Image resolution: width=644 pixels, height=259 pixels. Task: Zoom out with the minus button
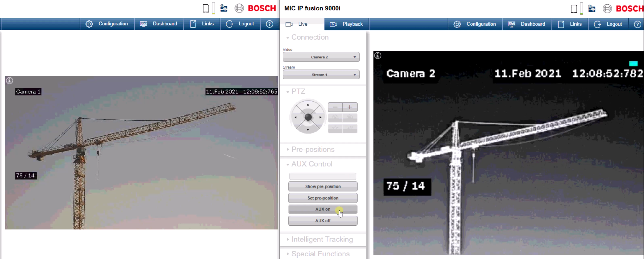[335, 107]
